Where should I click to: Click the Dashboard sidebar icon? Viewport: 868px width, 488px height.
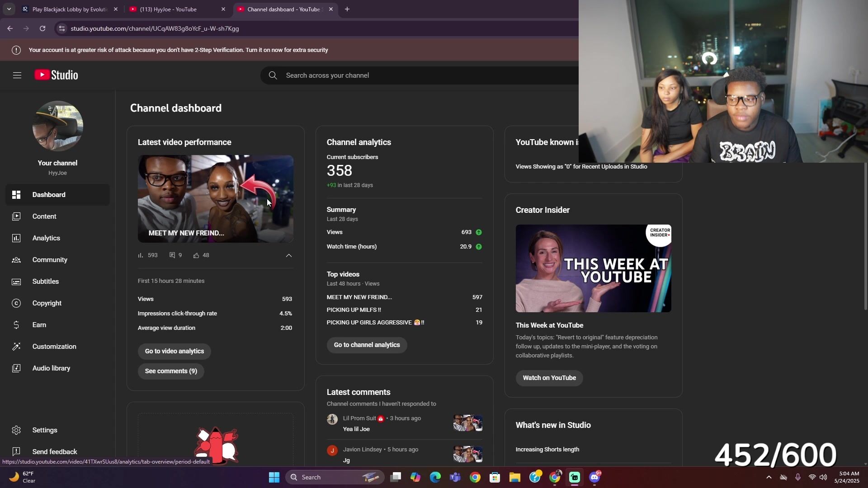[16, 195]
